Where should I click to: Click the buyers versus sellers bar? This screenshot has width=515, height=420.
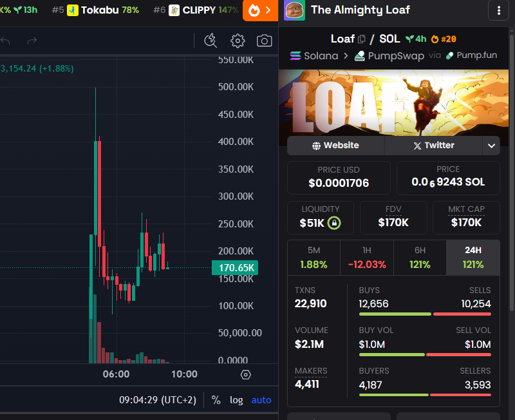click(425, 395)
